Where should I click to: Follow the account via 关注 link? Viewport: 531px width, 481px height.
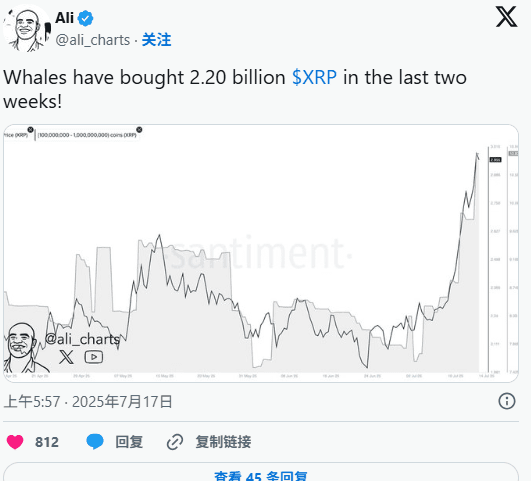point(156,40)
